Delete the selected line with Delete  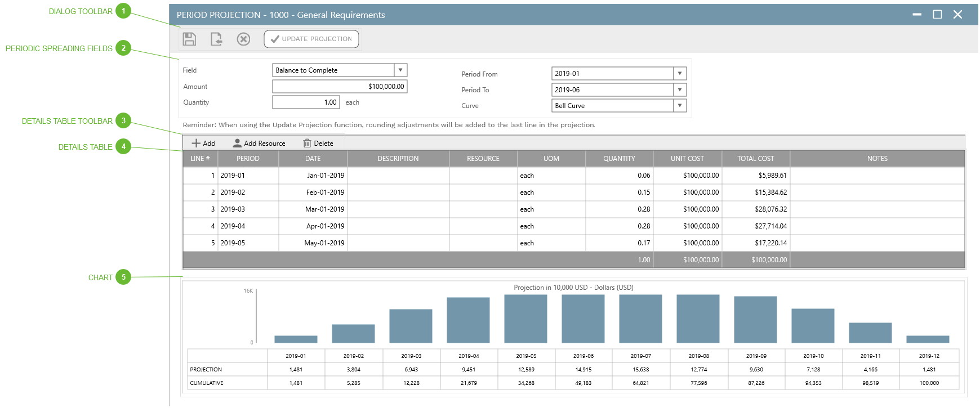tap(318, 144)
